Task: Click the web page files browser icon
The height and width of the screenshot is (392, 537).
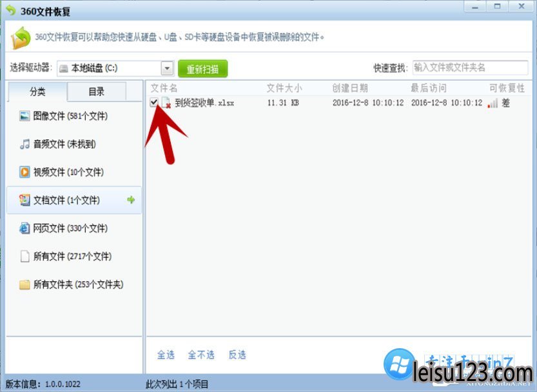Action: (x=24, y=228)
